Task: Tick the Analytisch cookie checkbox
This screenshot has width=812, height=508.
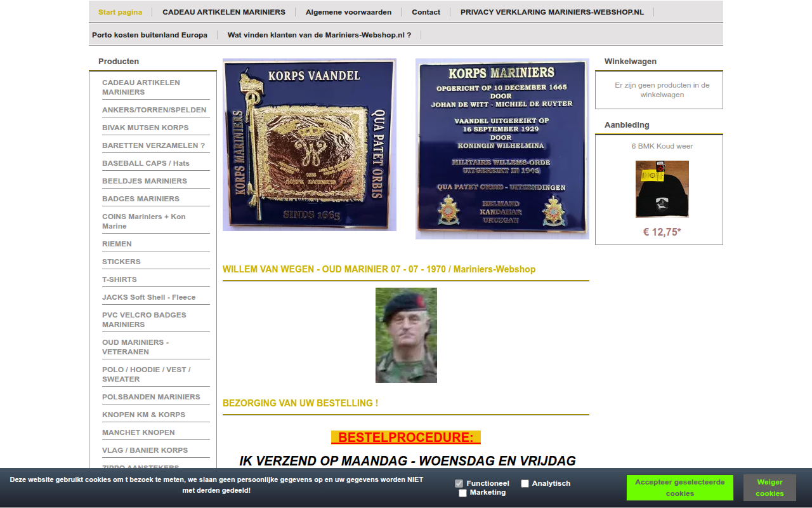Action: (x=525, y=483)
